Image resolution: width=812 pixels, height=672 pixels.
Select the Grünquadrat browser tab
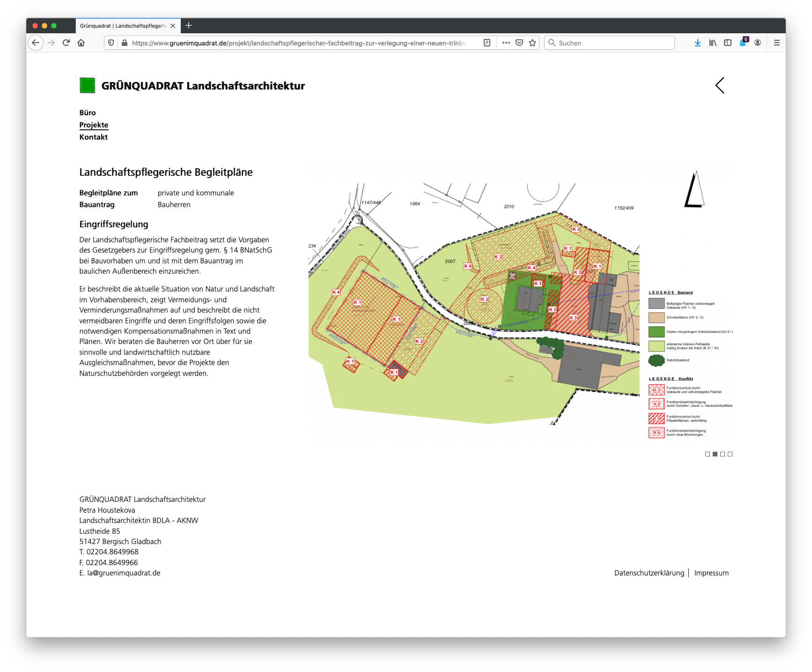coord(128,26)
